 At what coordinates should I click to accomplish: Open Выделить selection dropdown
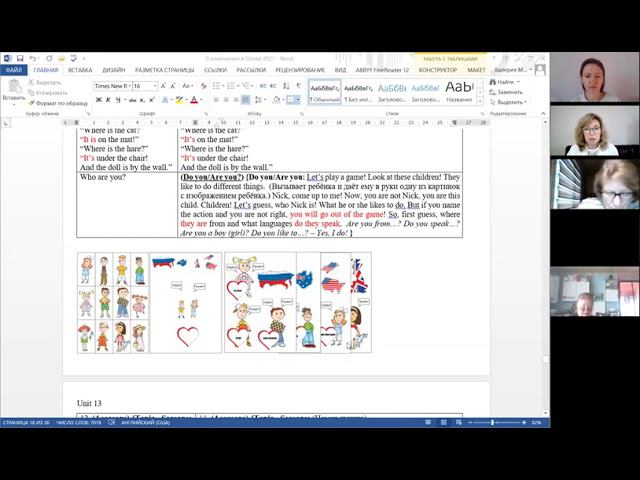[509, 102]
